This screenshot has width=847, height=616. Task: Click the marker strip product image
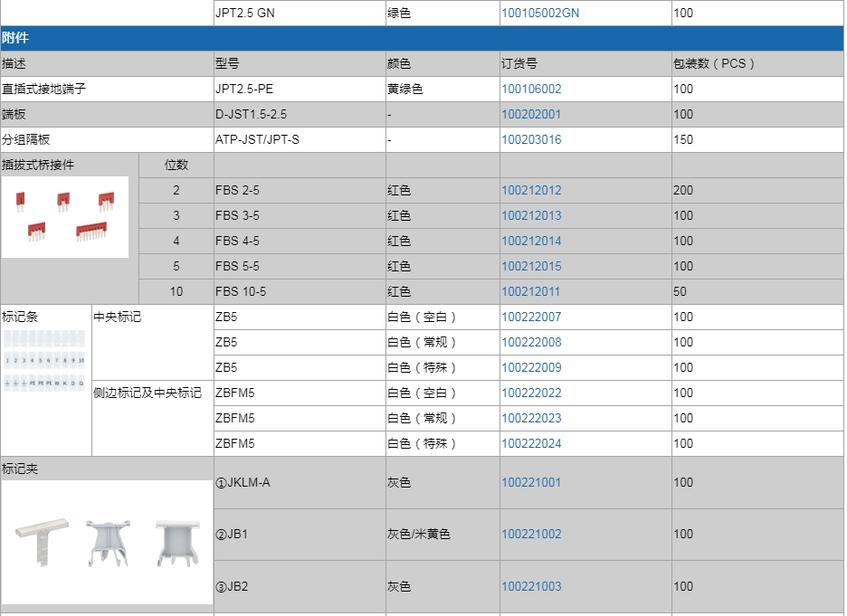[x=45, y=362]
